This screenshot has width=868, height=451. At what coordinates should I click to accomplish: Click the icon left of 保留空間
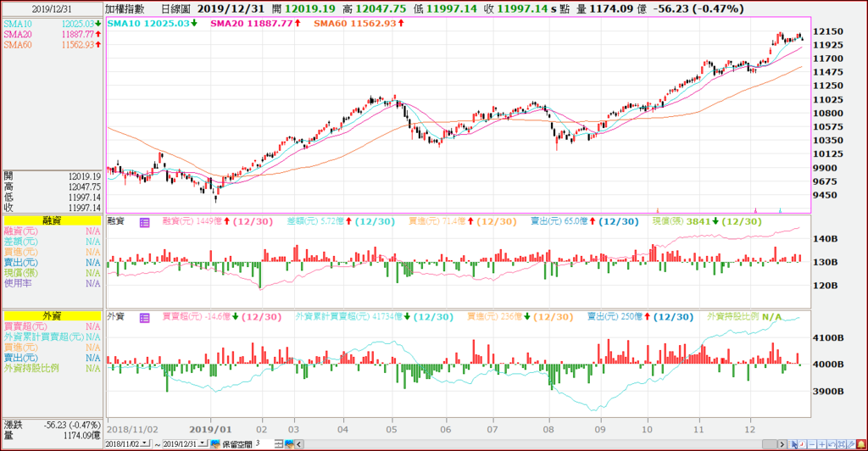(x=215, y=444)
